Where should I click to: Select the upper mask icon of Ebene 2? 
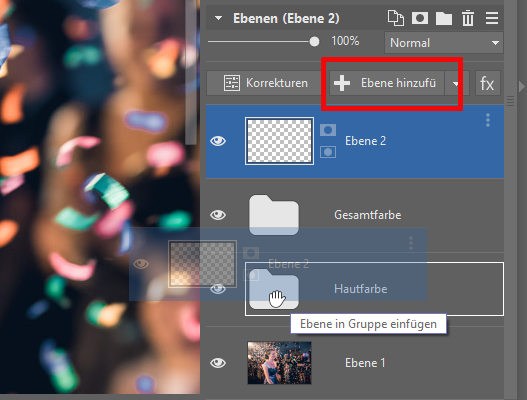pos(328,130)
